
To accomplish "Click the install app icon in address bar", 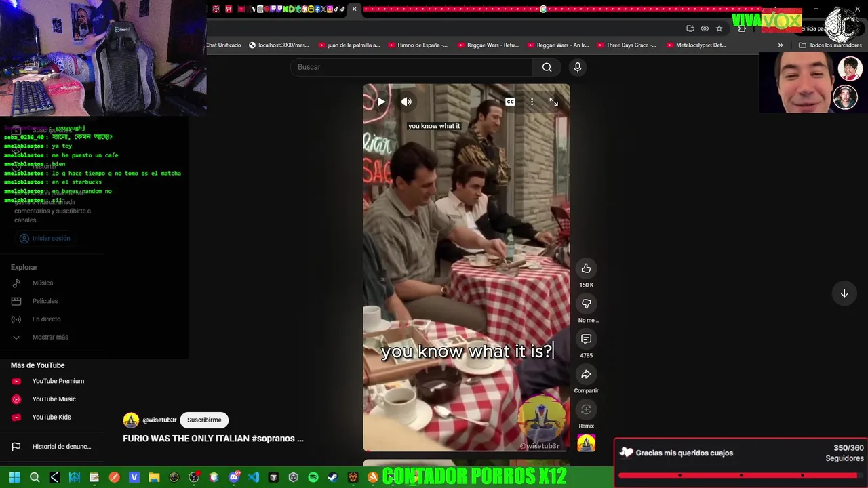I will (690, 28).
